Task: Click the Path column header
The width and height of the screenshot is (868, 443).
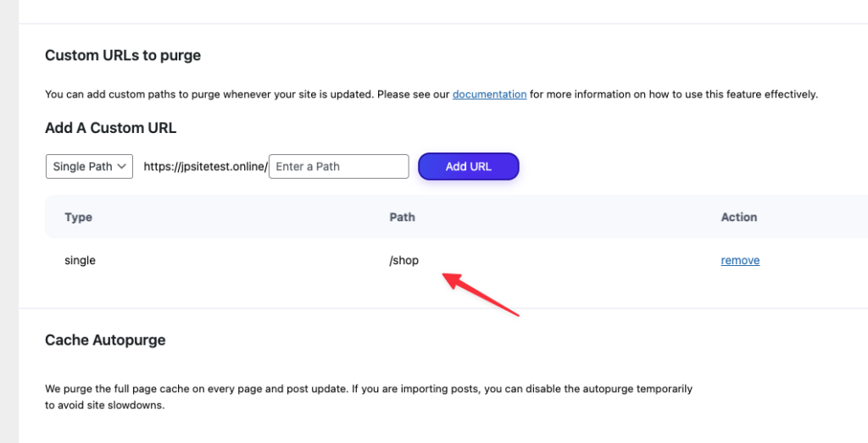Action: click(x=402, y=217)
